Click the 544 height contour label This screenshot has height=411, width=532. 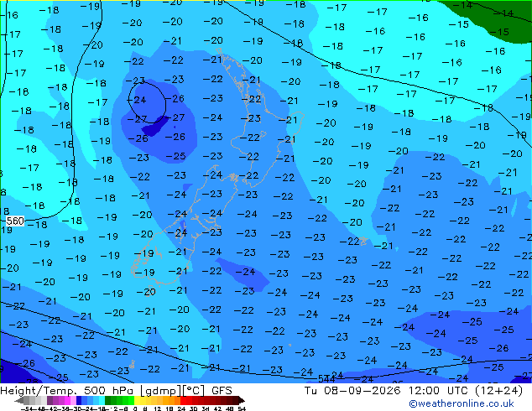click(x=326, y=378)
